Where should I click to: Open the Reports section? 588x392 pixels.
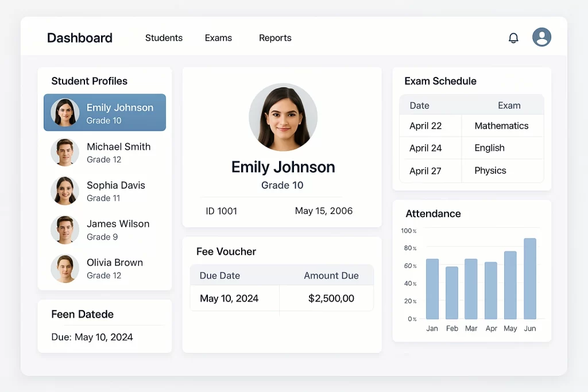click(x=275, y=38)
